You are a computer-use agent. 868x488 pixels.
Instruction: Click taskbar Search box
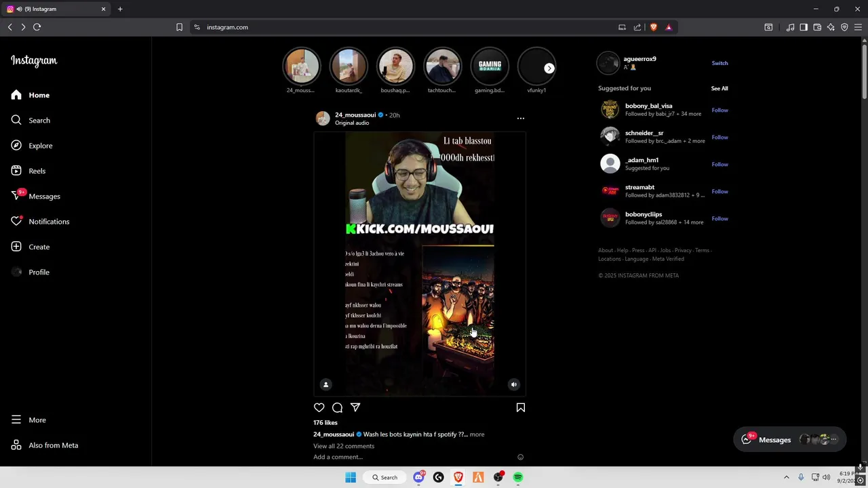[384, 477]
